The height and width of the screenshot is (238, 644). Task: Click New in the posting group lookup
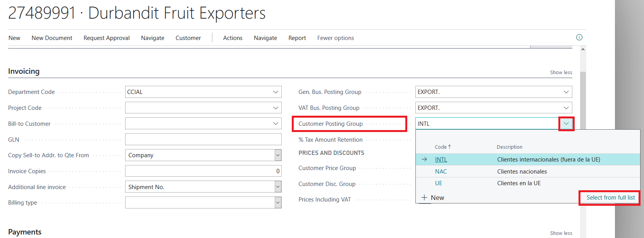437,198
